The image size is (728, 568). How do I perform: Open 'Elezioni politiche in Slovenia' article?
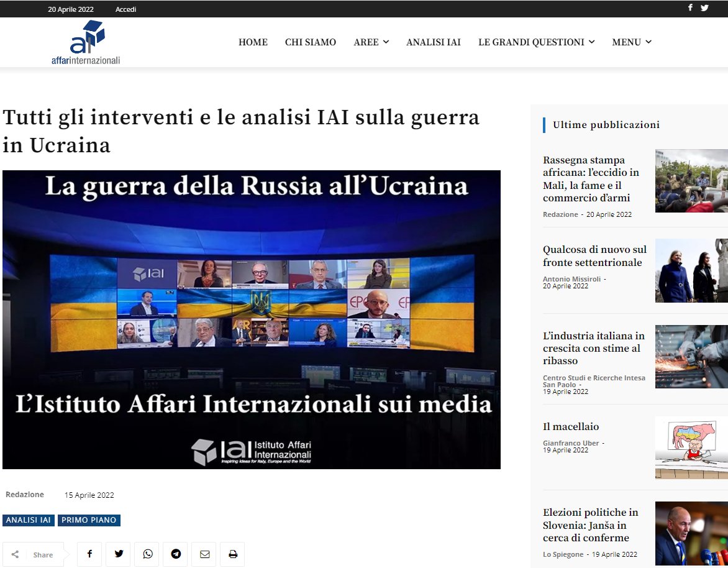coord(591,525)
